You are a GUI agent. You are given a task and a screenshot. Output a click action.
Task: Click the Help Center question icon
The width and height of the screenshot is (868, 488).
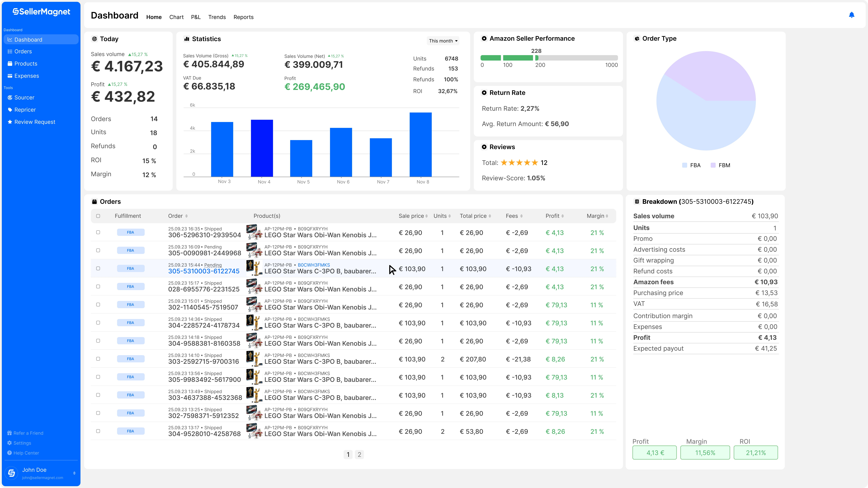[x=9, y=453]
